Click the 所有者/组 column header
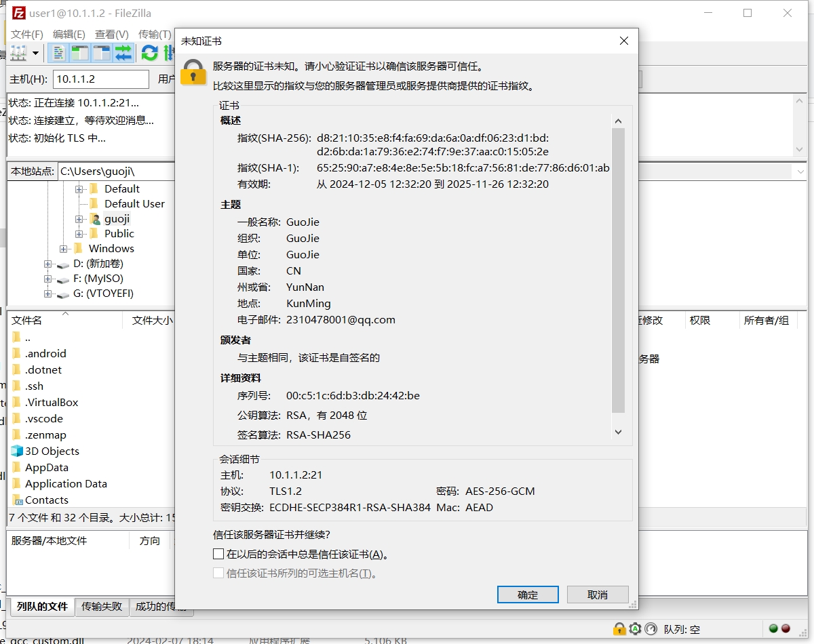The image size is (814, 644). pos(767,320)
